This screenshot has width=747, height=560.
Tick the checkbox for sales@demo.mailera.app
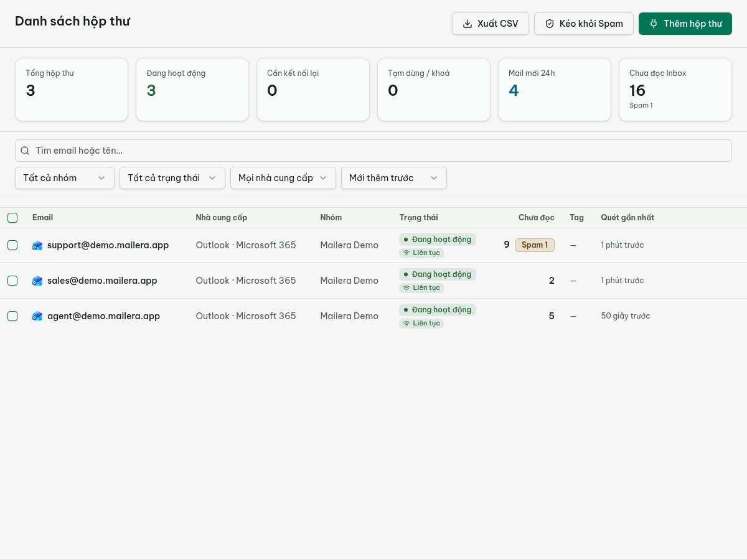[x=12, y=281]
